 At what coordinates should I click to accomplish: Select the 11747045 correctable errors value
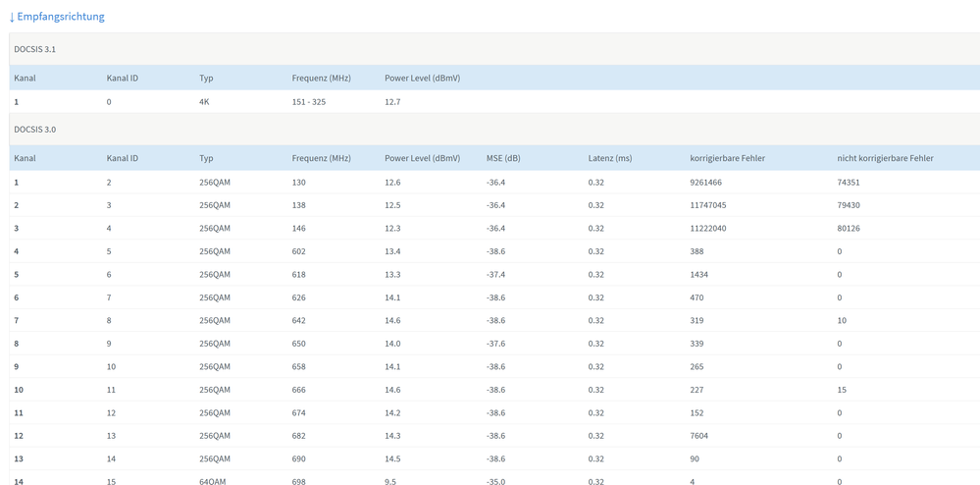pos(708,205)
